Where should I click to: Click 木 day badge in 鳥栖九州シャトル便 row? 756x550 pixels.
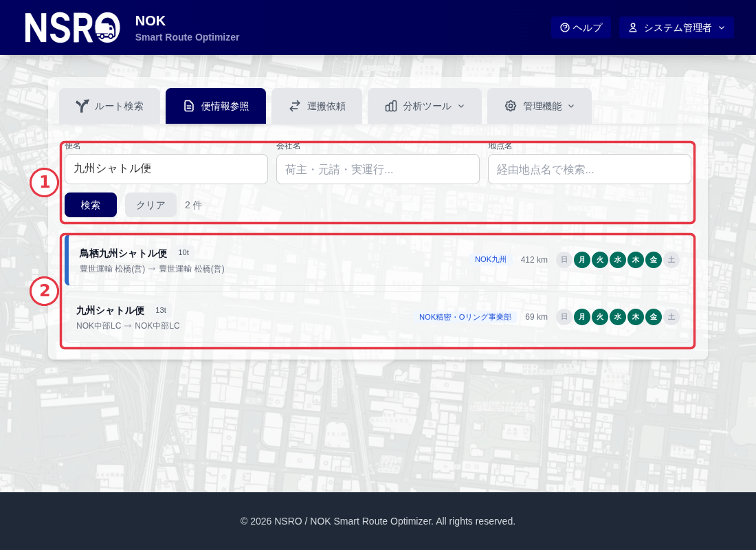coord(636,260)
